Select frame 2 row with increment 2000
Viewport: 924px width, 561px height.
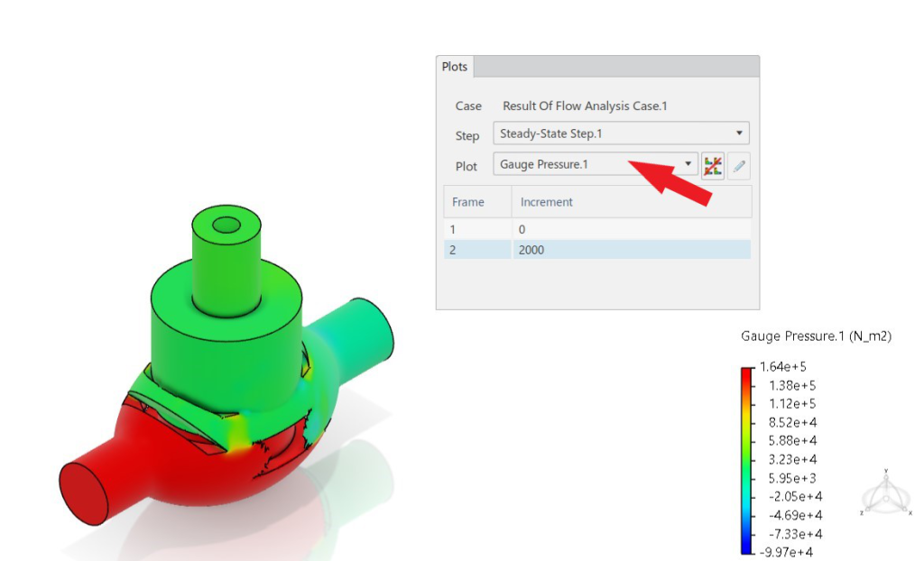tap(597, 250)
